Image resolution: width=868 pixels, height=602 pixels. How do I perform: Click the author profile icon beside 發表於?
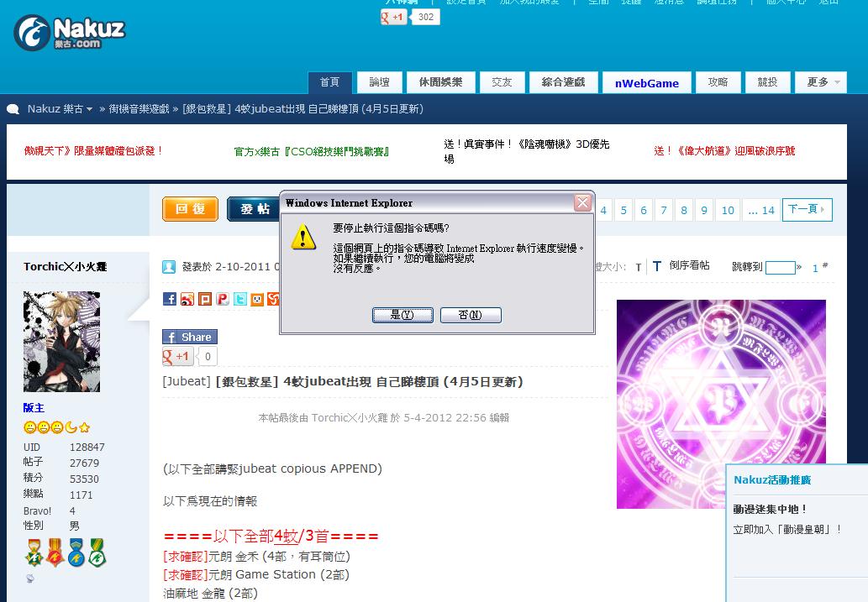[169, 267]
